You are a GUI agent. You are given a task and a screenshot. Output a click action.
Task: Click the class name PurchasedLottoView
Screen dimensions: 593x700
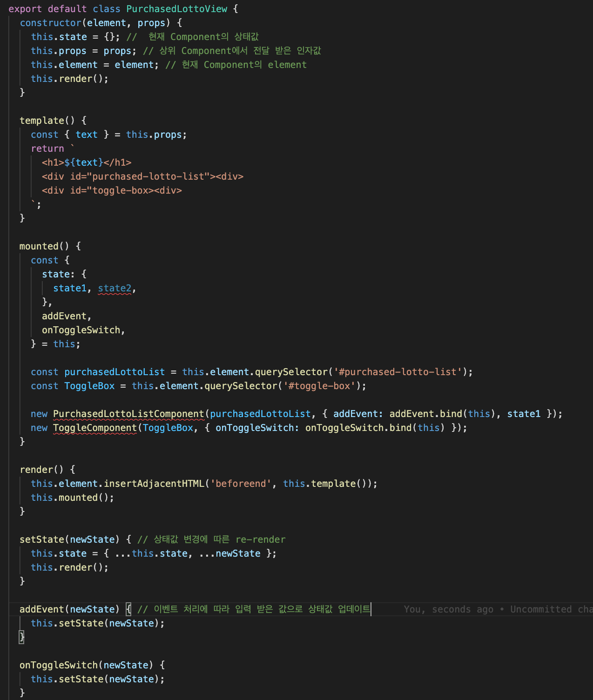[177, 9]
